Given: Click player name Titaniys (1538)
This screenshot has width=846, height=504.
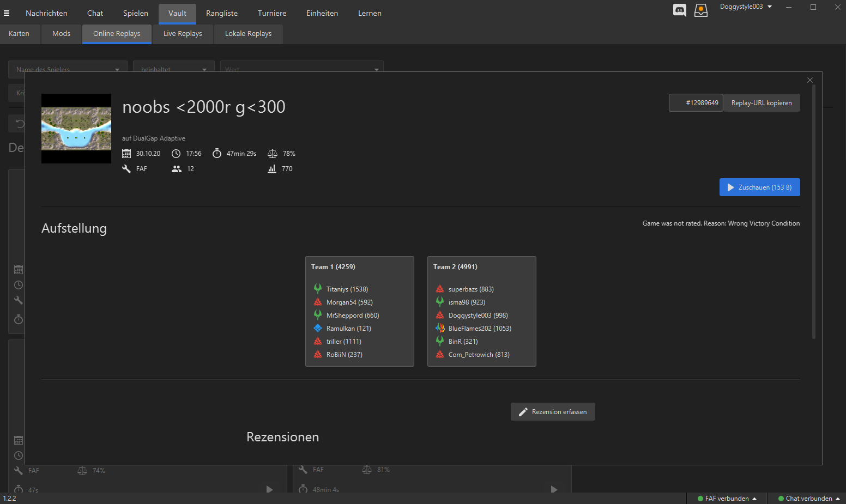Looking at the screenshot, I should (x=347, y=289).
